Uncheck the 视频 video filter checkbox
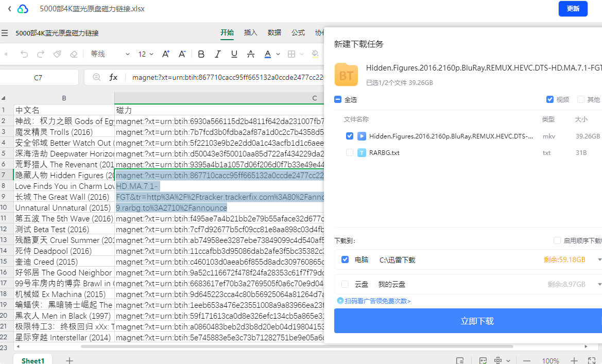The height and width of the screenshot is (364, 602). (x=550, y=99)
